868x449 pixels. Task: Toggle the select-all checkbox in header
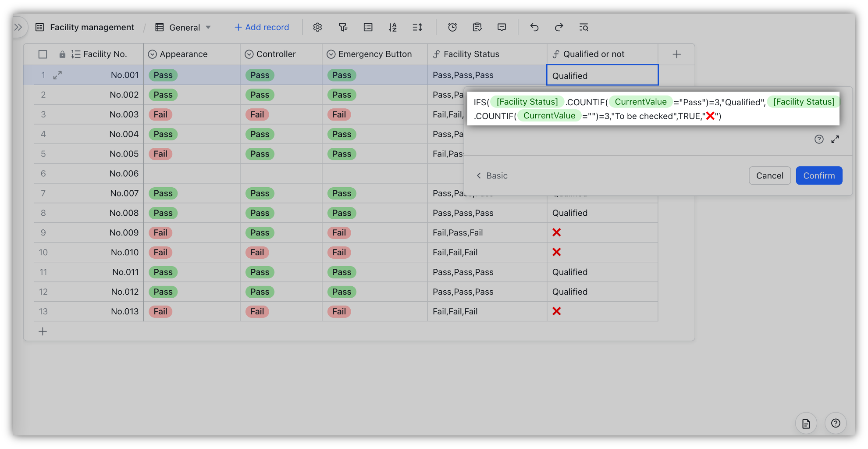pos(43,53)
